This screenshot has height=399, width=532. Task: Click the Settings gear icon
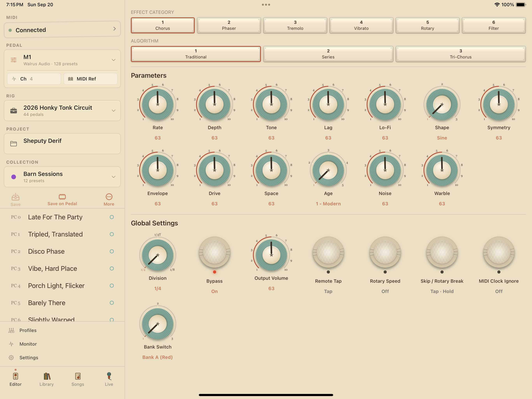click(x=11, y=358)
